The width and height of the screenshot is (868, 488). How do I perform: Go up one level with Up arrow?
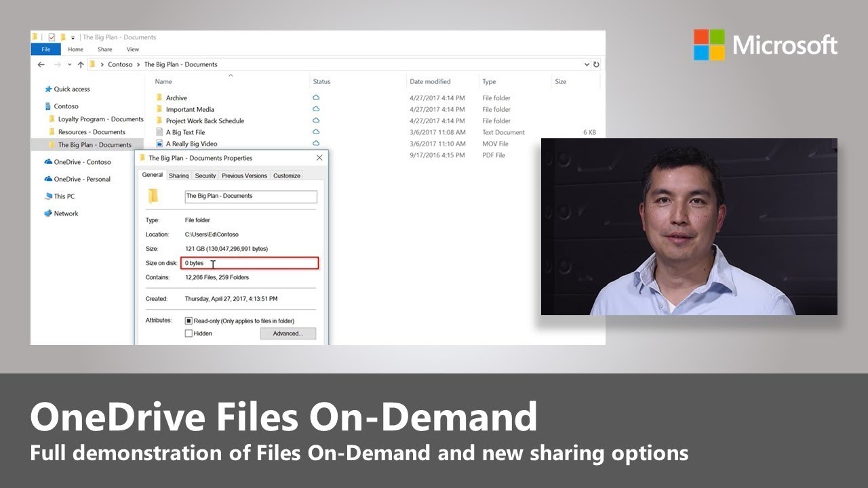(81, 65)
